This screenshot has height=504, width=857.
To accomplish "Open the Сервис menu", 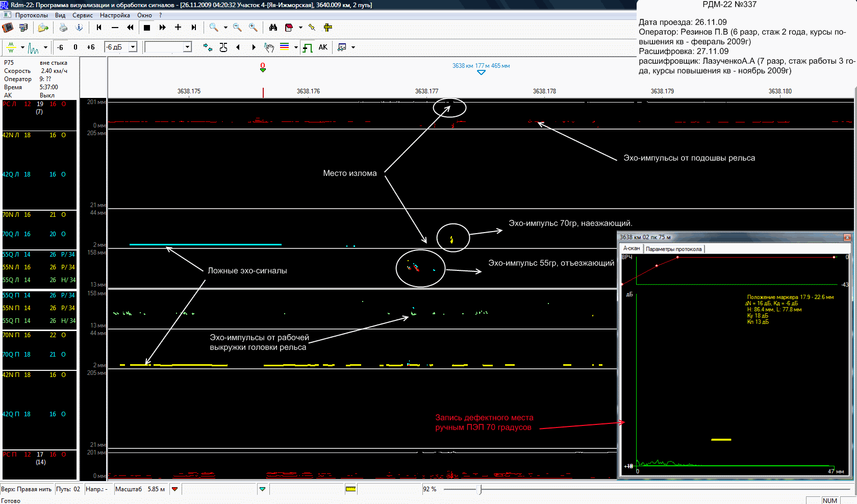I will 83,15.
